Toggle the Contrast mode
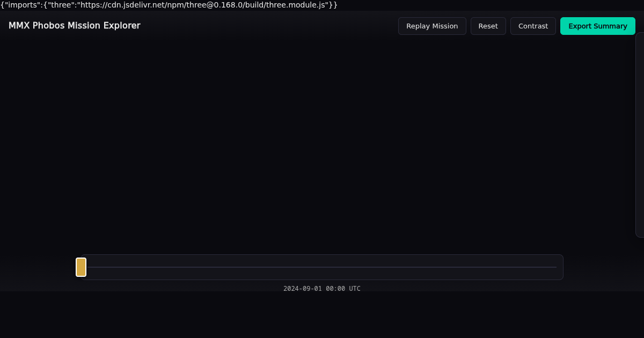The image size is (644, 338). tap(533, 26)
